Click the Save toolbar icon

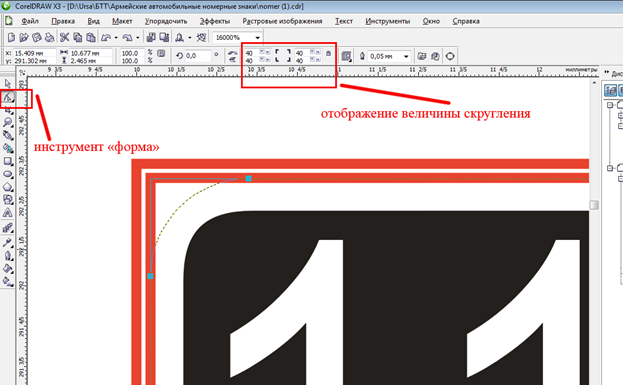(37, 37)
